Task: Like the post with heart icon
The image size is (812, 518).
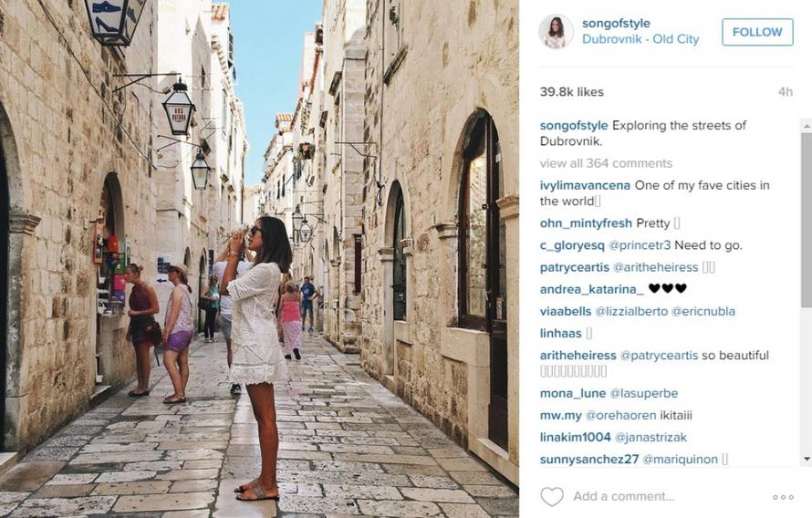Action: coord(551,497)
